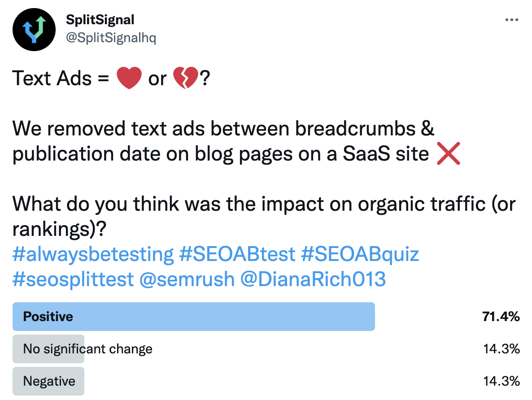This screenshot has height=400, width=532.
Task: Select the No significant change poll option
Action: pos(87,349)
